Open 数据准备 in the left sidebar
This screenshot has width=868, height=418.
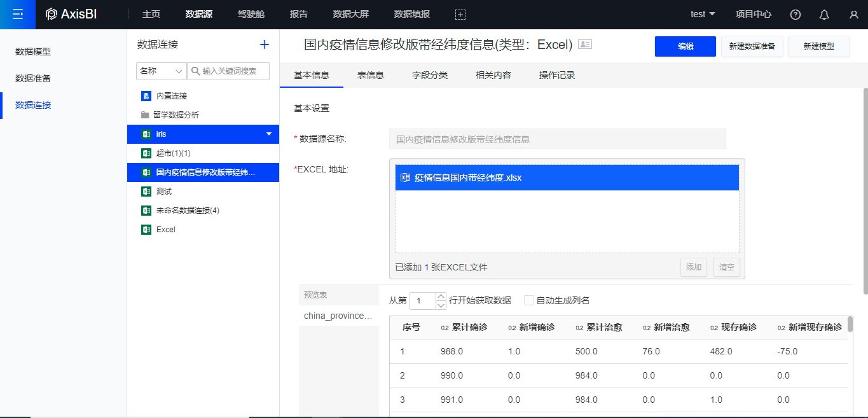[x=33, y=78]
